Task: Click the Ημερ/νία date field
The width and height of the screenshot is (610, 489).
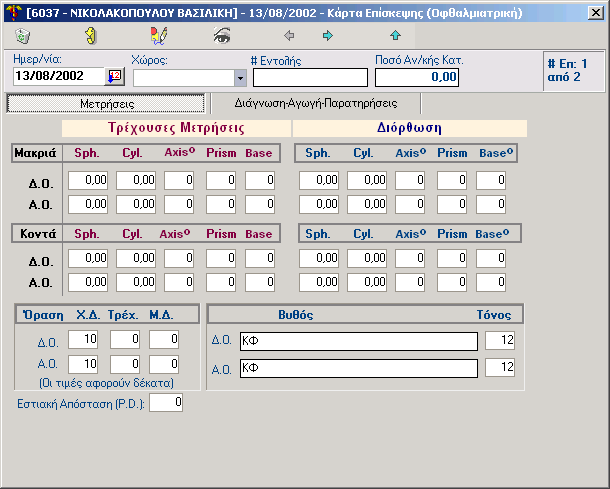Action: click(59, 76)
